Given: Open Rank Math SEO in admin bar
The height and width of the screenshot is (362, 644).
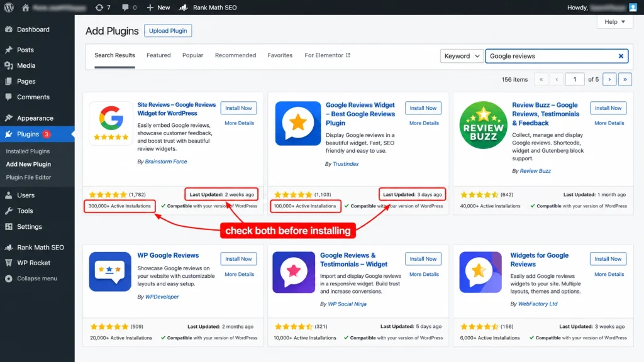Looking at the screenshot, I should point(208,8).
